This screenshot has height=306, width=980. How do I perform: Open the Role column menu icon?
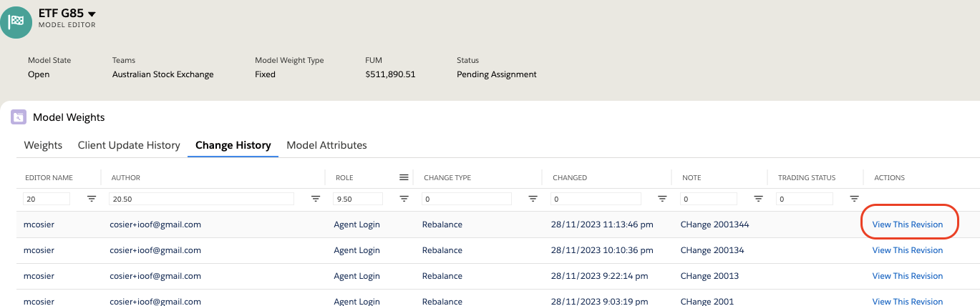point(404,177)
